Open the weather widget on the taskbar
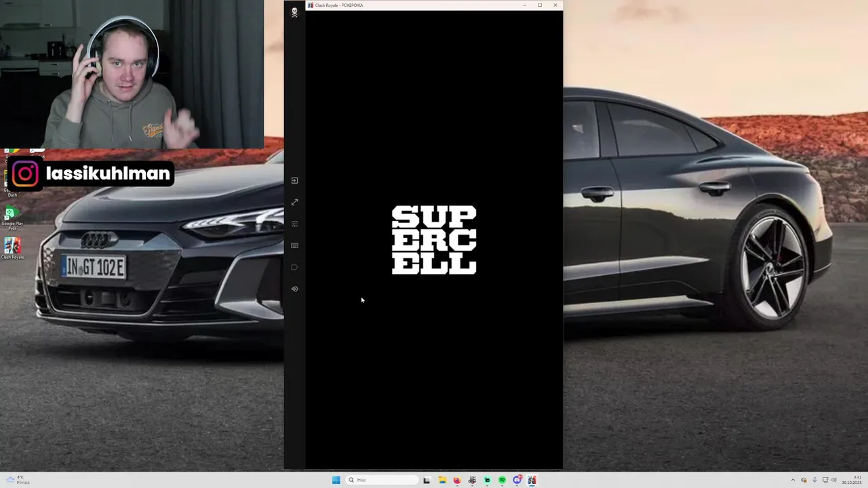Viewport: 868px width, 488px height. coord(19,480)
